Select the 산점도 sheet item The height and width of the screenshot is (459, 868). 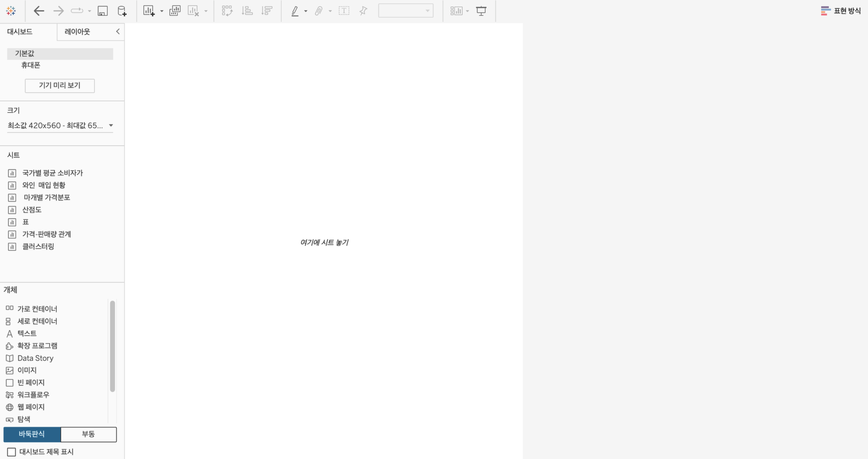(32, 210)
